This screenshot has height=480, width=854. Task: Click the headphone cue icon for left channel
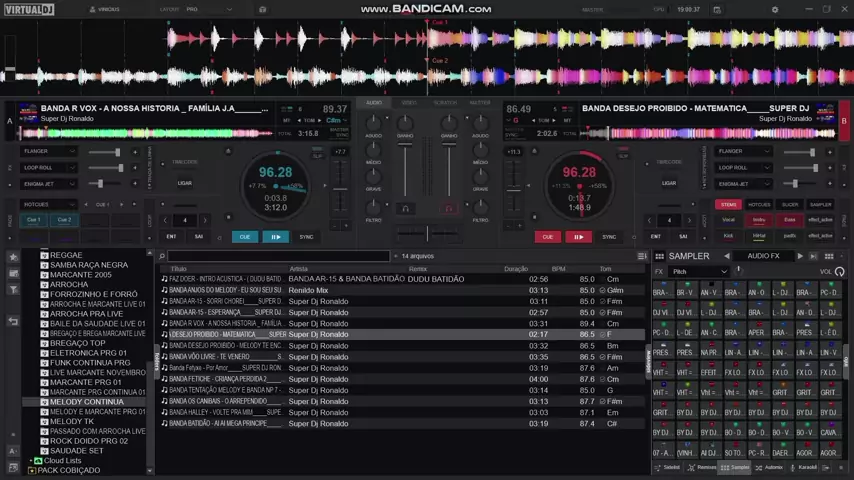pyautogui.click(x=405, y=209)
